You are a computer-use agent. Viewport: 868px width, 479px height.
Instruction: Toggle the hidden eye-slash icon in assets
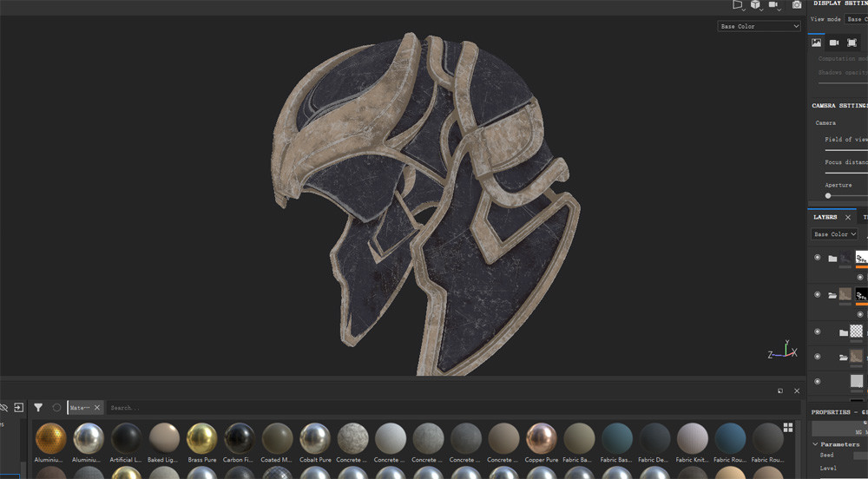pos(3,408)
